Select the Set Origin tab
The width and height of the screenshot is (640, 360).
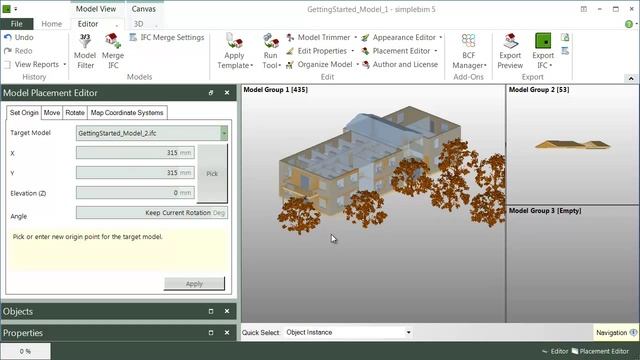(24, 113)
